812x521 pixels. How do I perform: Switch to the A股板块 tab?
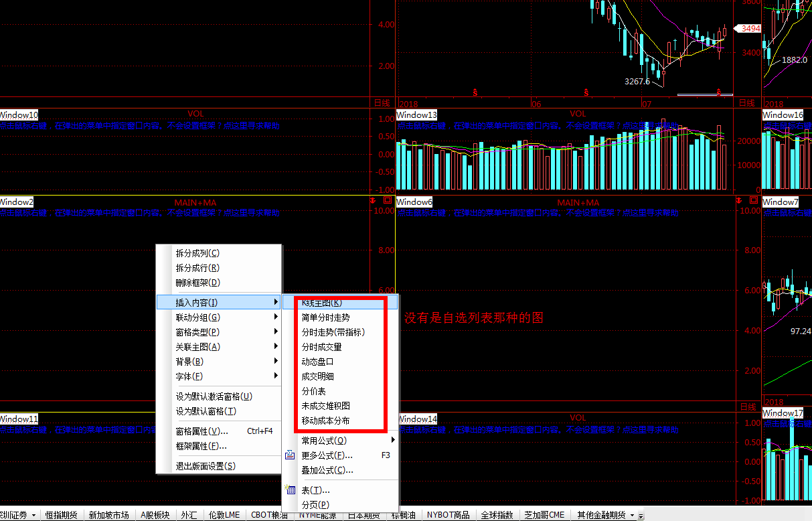point(155,515)
